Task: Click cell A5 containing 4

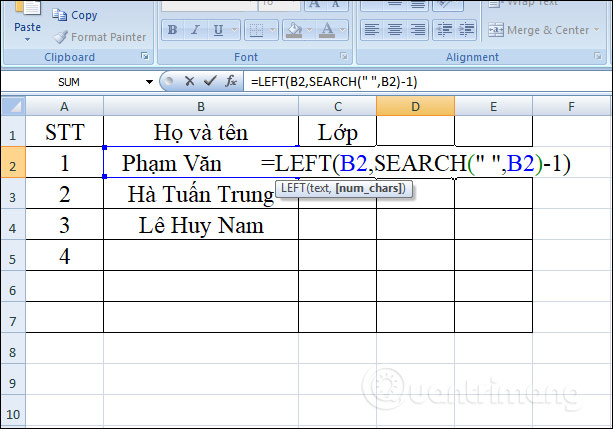Action: tap(65, 255)
